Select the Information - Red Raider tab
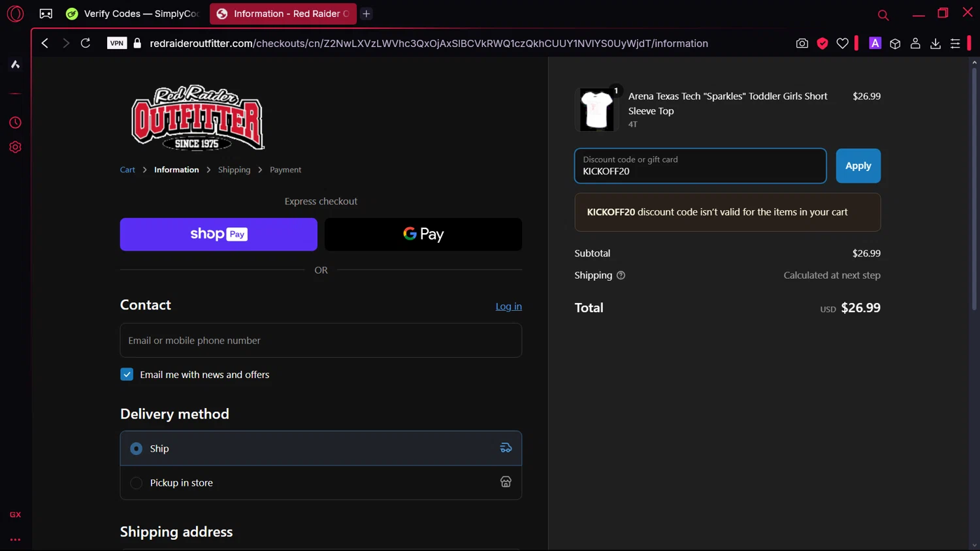Screen dimensions: 980x551 point(283,14)
